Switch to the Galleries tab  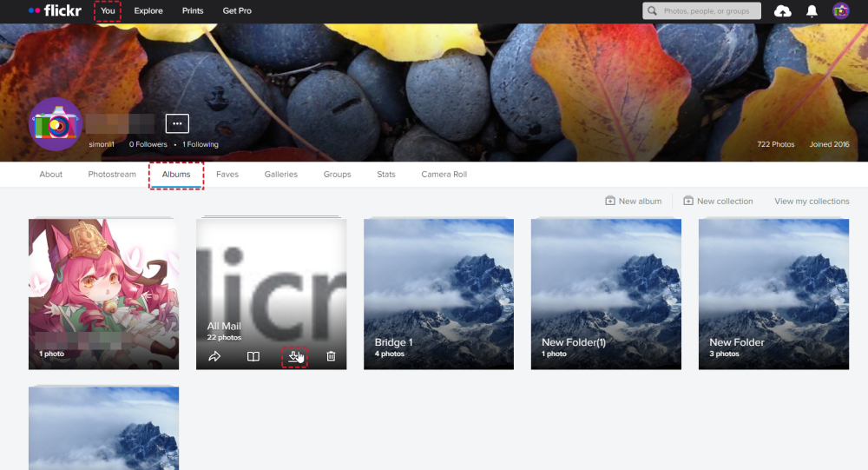pos(281,174)
